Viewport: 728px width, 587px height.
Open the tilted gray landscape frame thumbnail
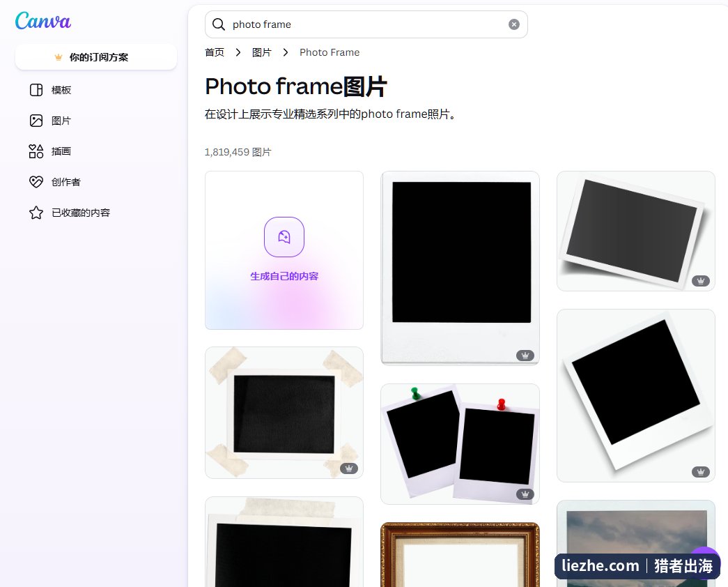635,231
